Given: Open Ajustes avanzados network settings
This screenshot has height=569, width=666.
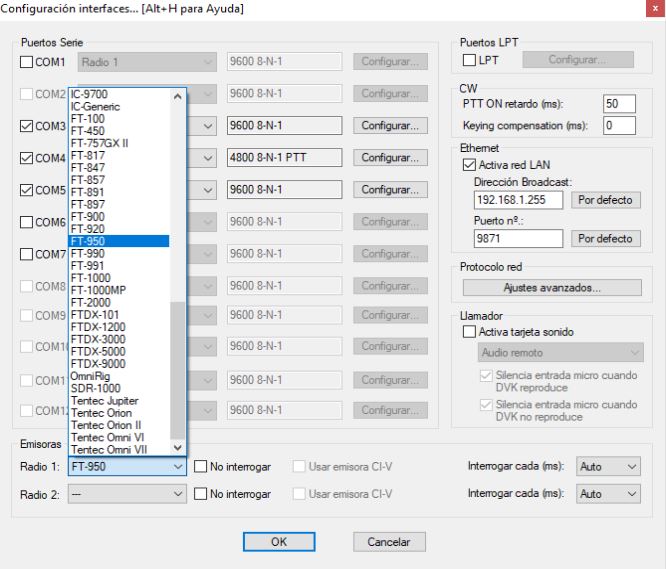Looking at the screenshot, I should [x=552, y=287].
